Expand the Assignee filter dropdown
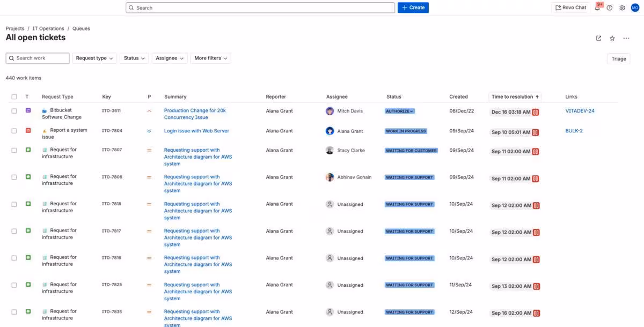The height and width of the screenshot is (327, 644). (170, 58)
